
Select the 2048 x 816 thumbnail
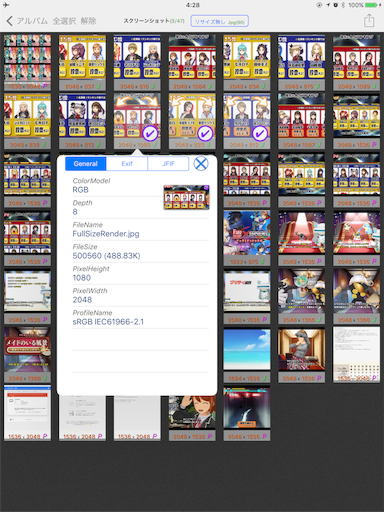pos(137,63)
